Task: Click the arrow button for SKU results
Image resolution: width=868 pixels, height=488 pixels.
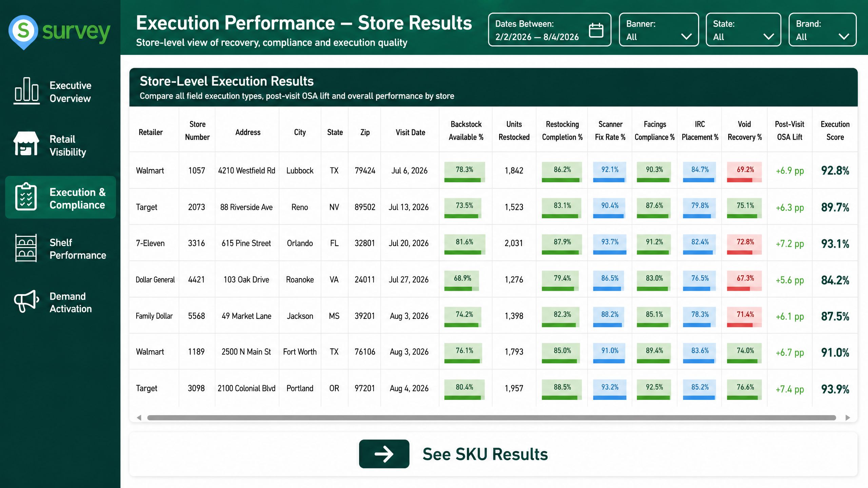Action: point(384,454)
